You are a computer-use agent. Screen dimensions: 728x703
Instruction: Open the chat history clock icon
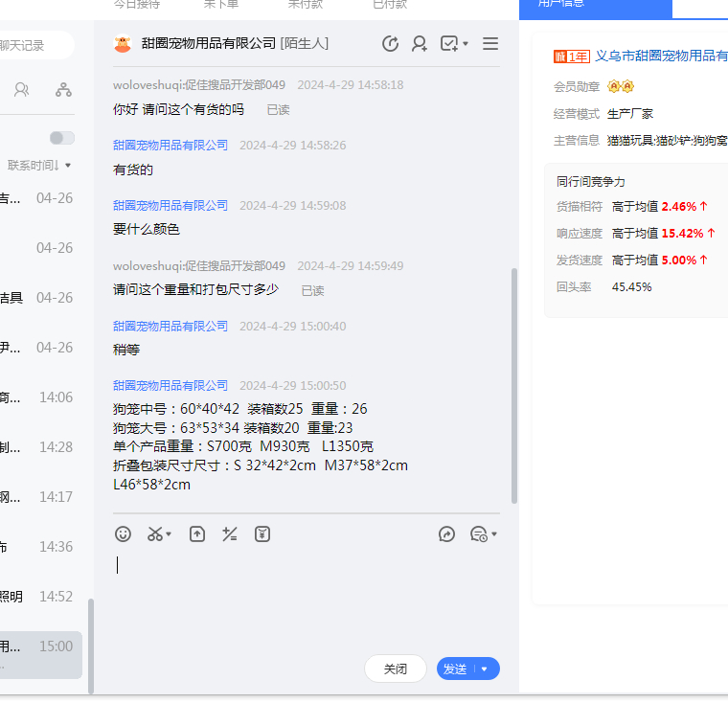point(390,44)
